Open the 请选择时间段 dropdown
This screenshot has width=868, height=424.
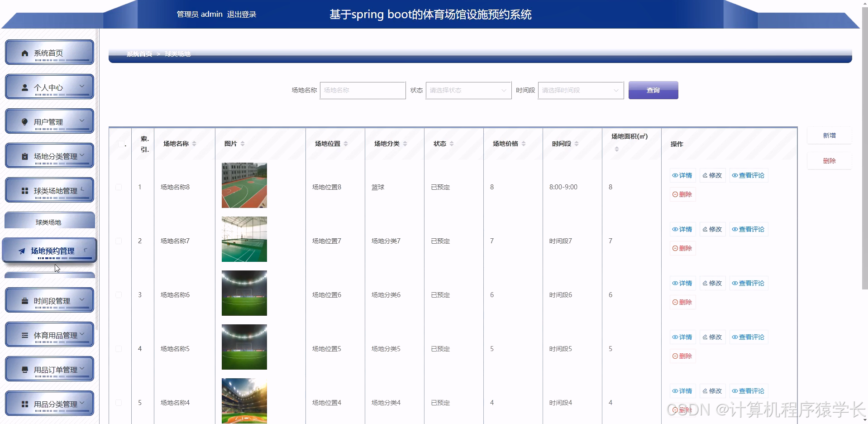(580, 90)
